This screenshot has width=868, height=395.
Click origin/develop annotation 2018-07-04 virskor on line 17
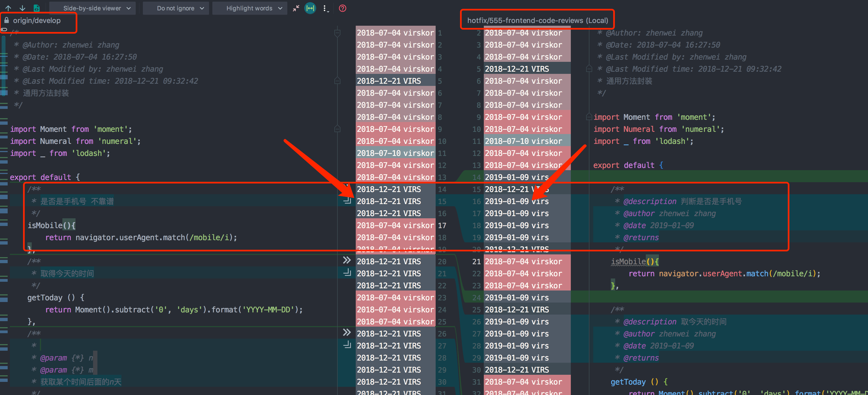pos(396,225)
